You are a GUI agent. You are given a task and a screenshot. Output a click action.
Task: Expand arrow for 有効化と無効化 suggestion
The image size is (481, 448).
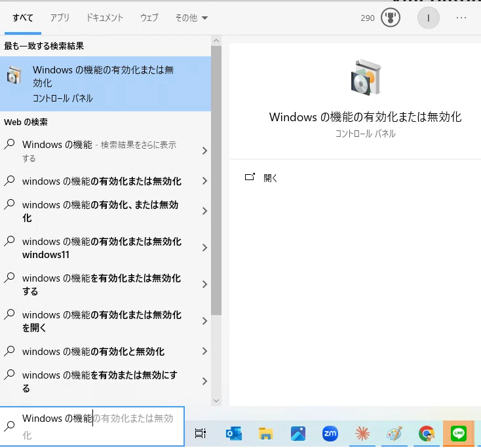click(x=204, y=351)
